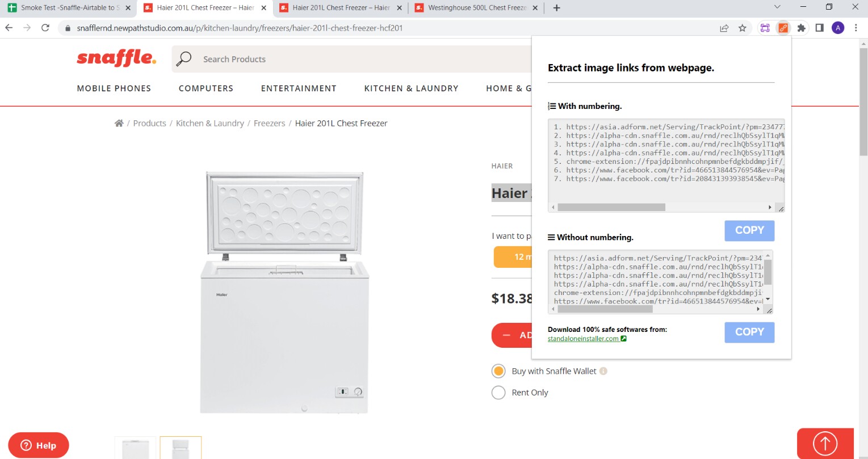Click the Haier 201L Chest Freezer breadcrumb text

341,123
